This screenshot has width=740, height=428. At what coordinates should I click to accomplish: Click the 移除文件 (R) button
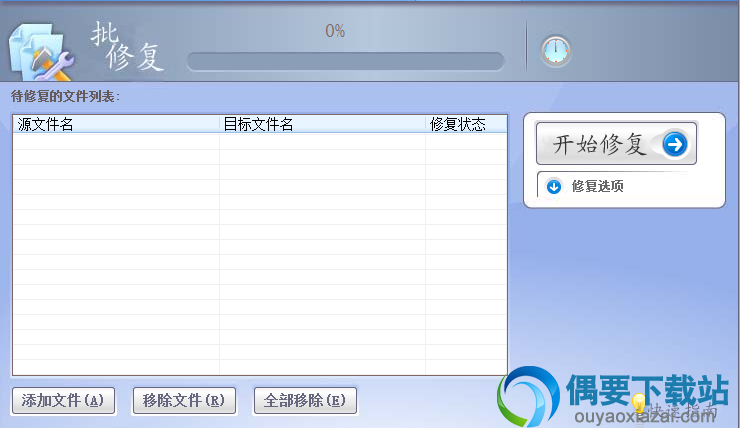coord(184,401)
